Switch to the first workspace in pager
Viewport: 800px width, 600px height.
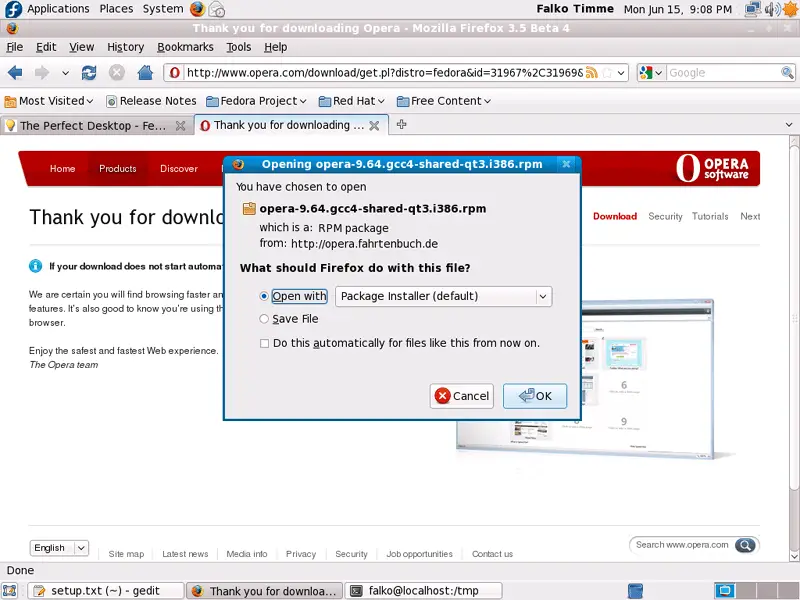[724, 591]
